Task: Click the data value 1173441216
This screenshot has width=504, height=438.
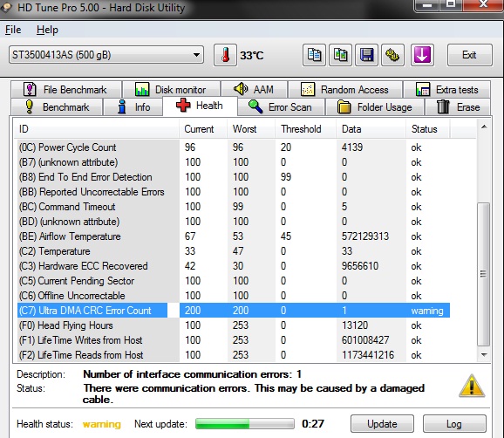Action: 368,355
